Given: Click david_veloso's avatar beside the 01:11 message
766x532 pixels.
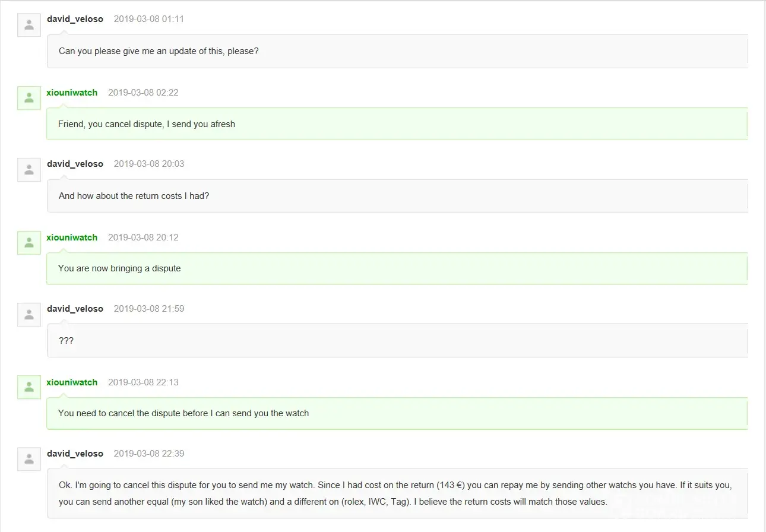Looking at the screenshot, I should click(29, 25).
